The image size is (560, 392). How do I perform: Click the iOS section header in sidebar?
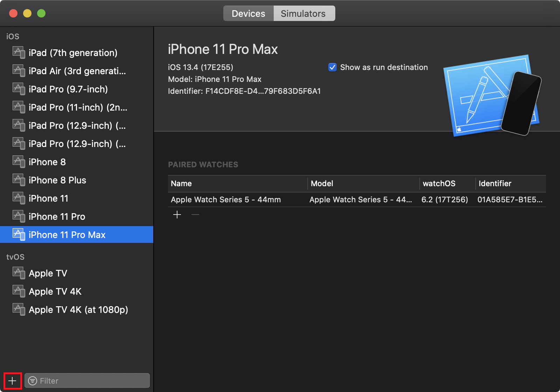(13, 36)
